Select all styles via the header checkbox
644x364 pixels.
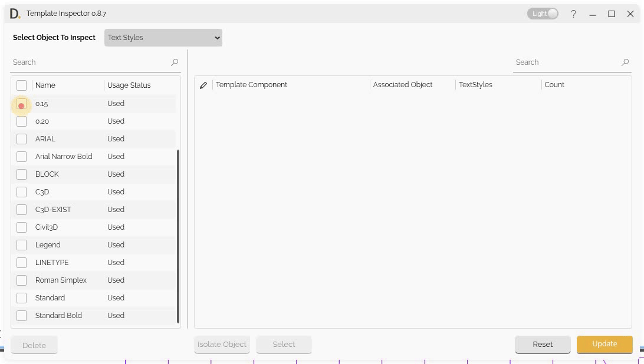tap(21, 85)
